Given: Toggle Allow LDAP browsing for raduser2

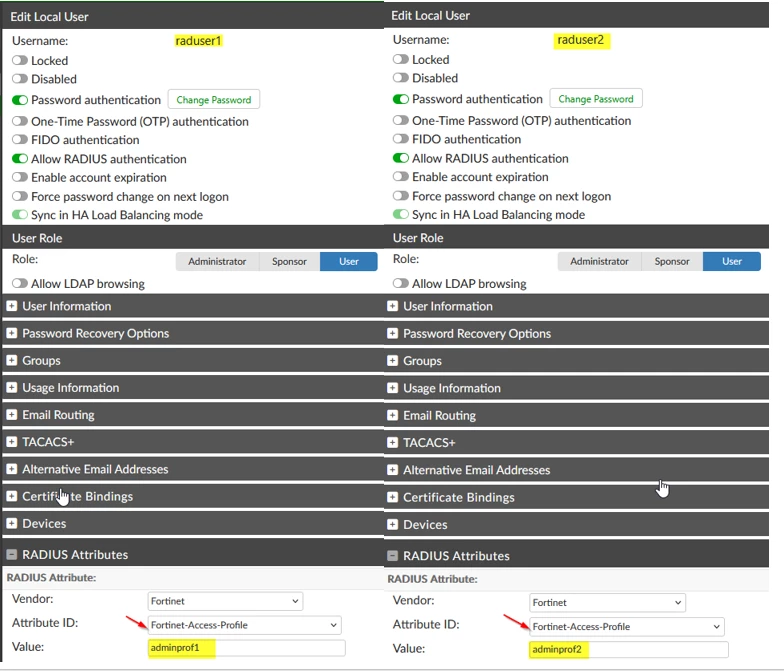Looking at the screenshot, I should point(401,284).
